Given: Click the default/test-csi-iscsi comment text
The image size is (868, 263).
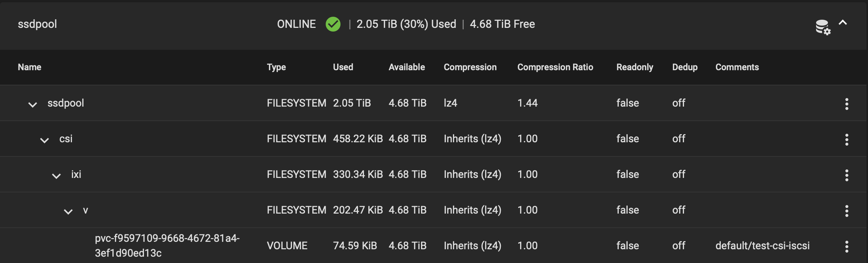Looking at the screenshot, I should [x=763, y=246].
